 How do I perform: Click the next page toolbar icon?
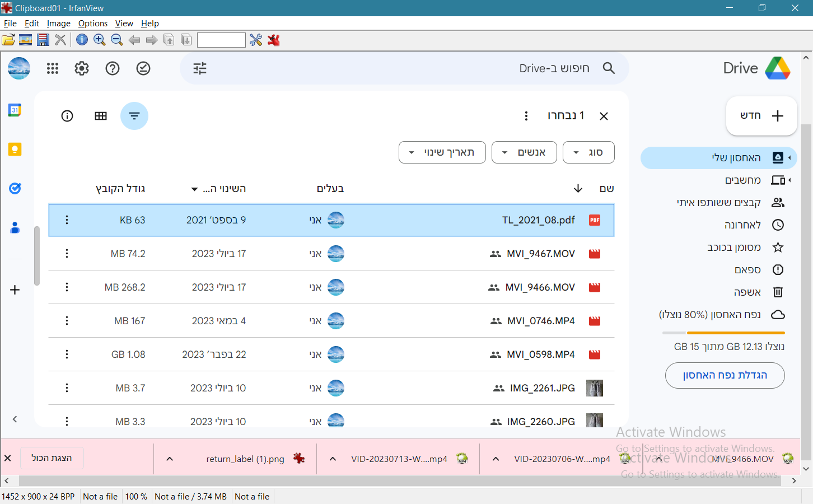pyautogui.click(x=186, y=40)
